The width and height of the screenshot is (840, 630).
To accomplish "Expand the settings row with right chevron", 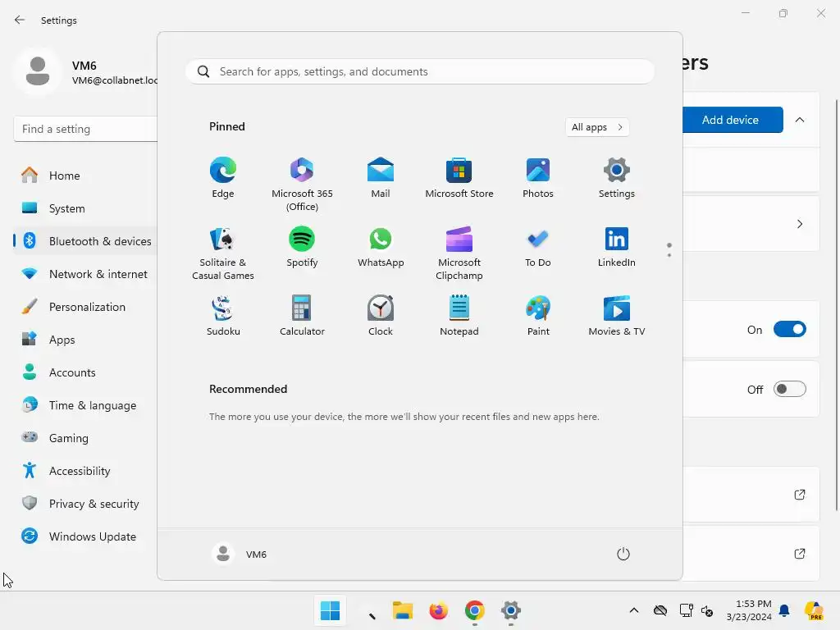I will (800, 224).
